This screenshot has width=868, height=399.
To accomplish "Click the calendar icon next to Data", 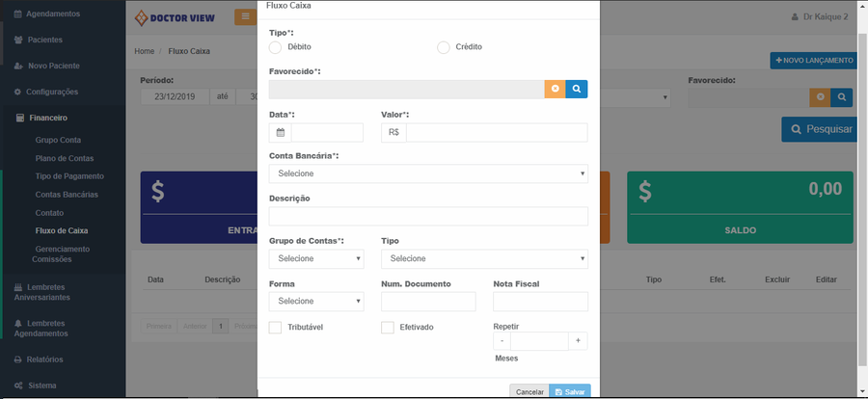I will click(x=280, y=133).
